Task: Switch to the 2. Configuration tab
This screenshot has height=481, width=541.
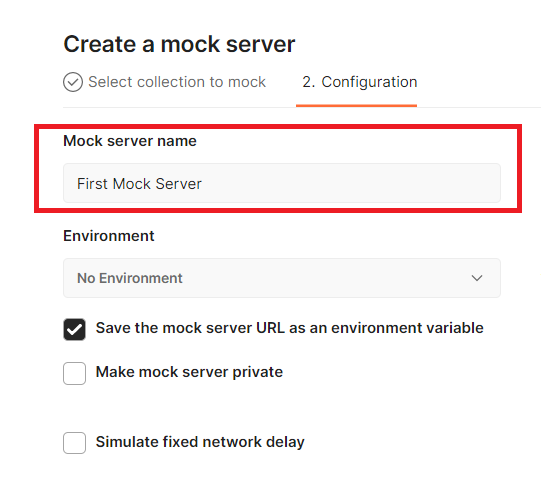Action: coord(360,82)
